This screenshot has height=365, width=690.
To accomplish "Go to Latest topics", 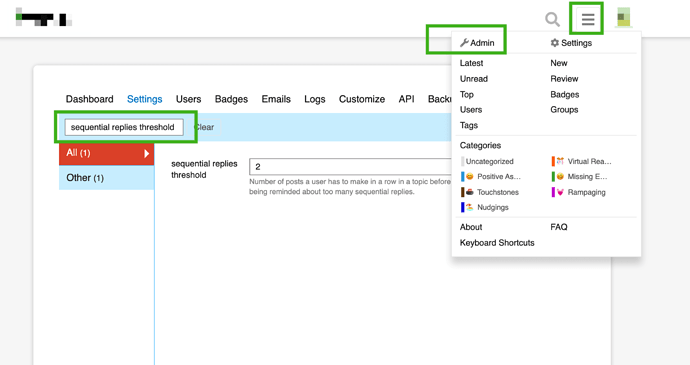I will coord(471,63).
